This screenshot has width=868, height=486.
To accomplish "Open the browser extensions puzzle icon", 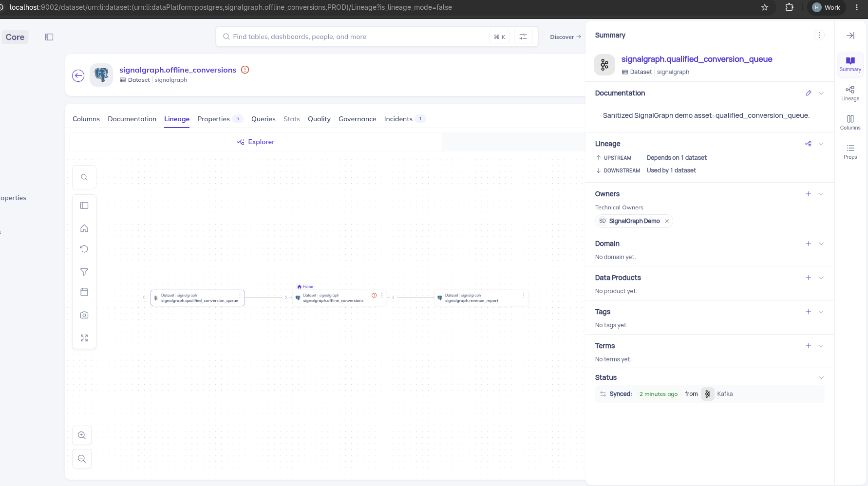I will coord(790,7).
